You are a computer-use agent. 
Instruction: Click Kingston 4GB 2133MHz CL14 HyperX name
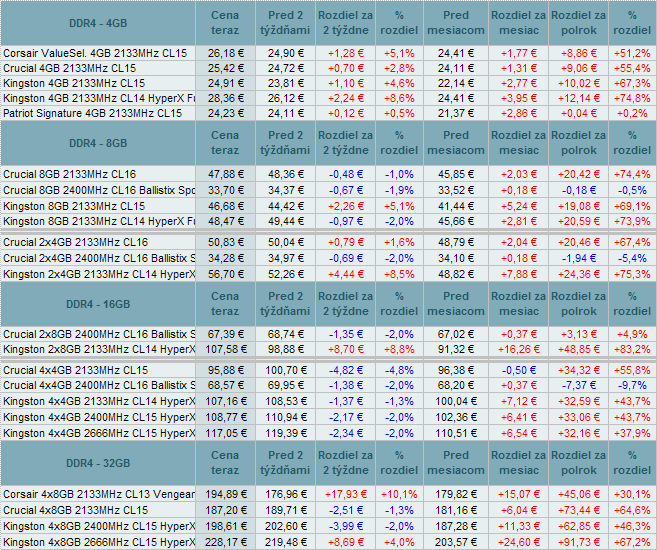(99, 98)
